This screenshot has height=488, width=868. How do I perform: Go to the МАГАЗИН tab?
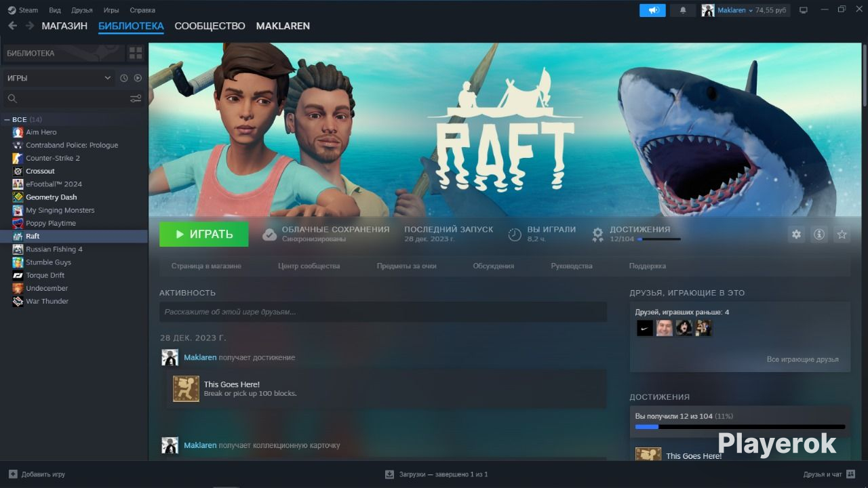click(x=64, y=26)
